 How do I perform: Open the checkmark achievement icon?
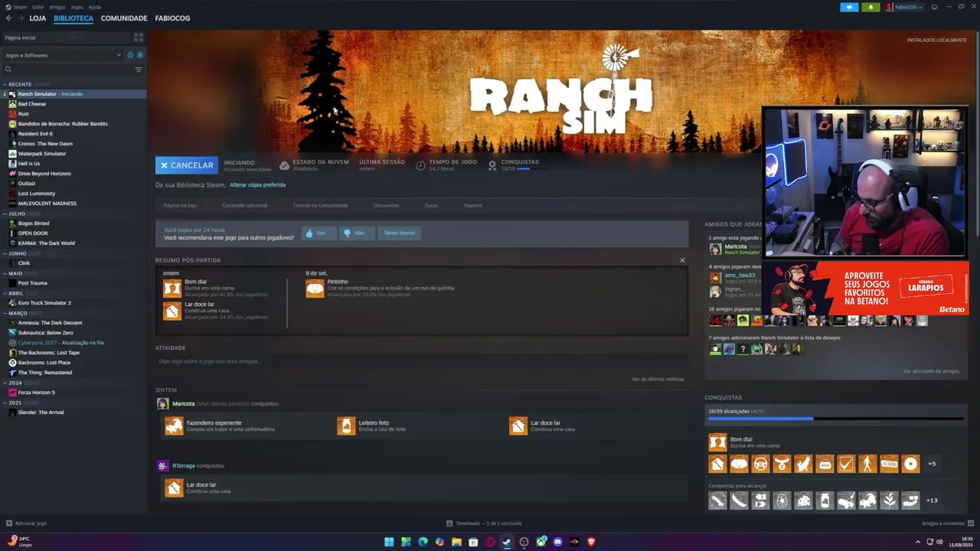[x=846, y=464]
